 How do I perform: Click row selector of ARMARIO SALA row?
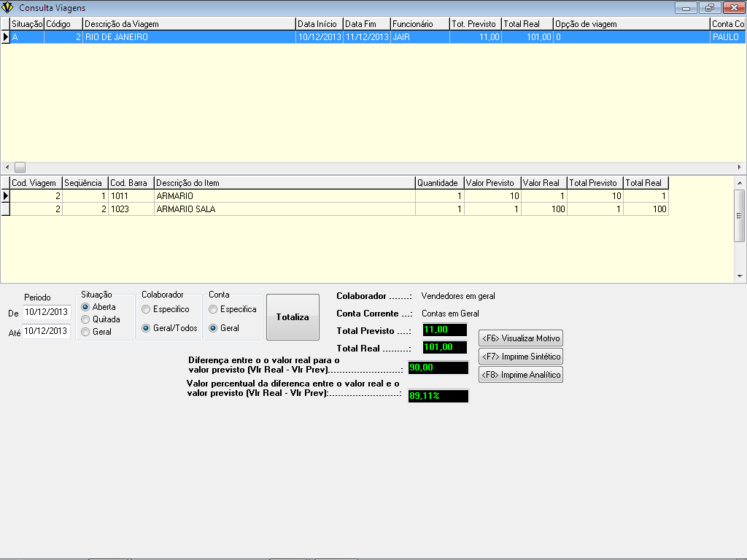5,209
